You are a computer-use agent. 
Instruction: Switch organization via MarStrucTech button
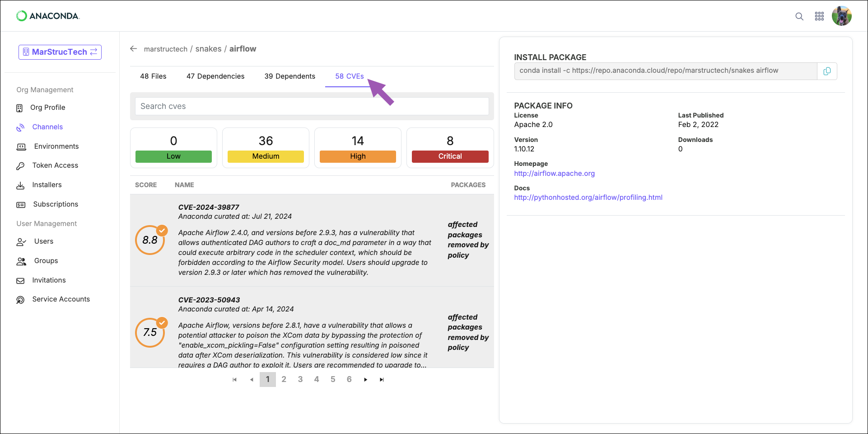pyautogui.click(x=60, y=52)
